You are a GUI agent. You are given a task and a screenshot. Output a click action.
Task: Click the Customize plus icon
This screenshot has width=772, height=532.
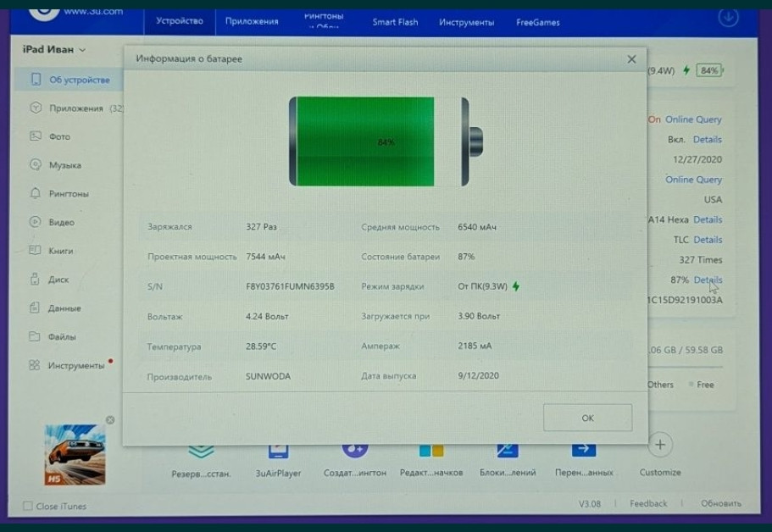pyautogui.click(x=660, y=445)
